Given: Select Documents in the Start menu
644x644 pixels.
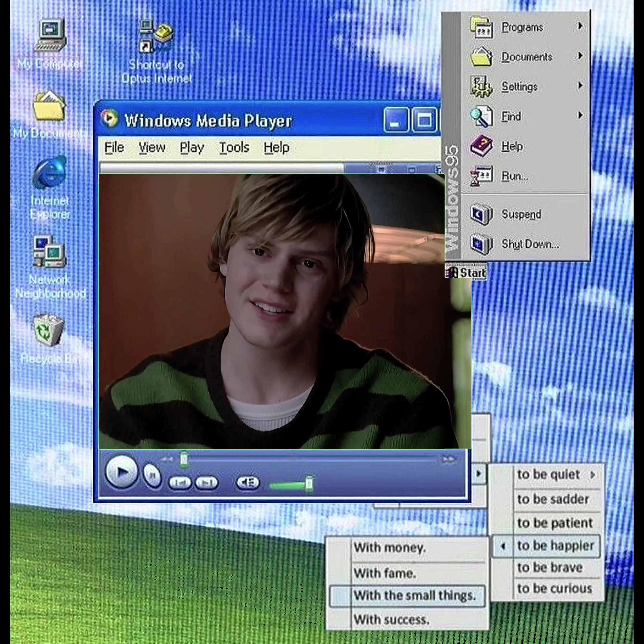Looking at the screenshot, I should pos(527,57).
